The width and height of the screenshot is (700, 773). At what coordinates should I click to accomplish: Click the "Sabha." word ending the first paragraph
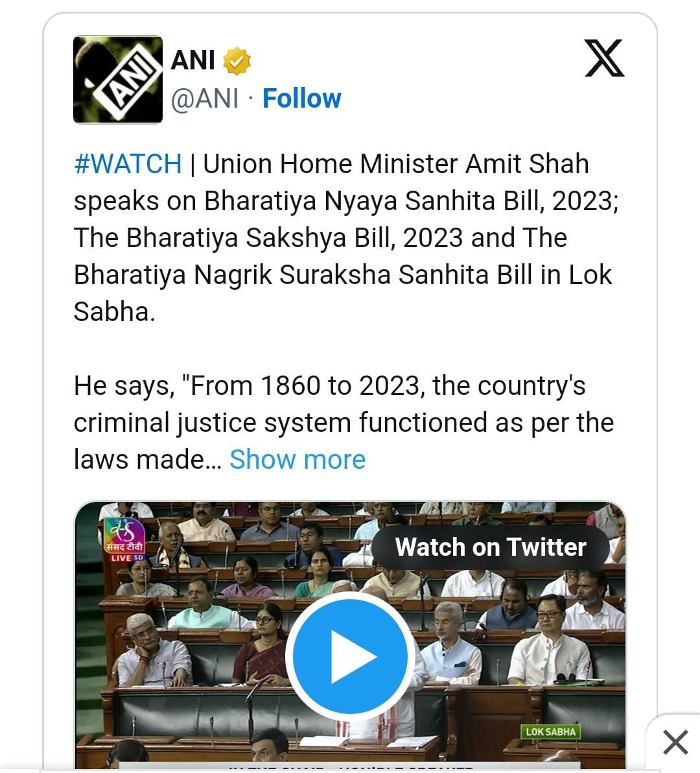click(115, 312)
